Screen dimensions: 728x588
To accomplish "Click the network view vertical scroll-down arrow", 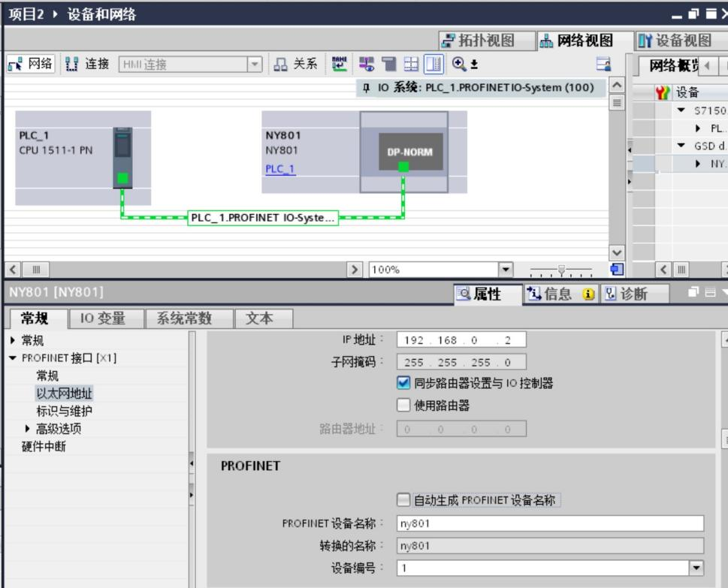I will pyautogui.click(x=617, y=252).
